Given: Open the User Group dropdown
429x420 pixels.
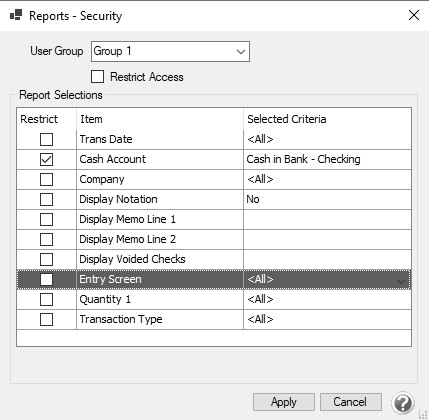Looking at the screenshot, I should [x=170, y=51].
